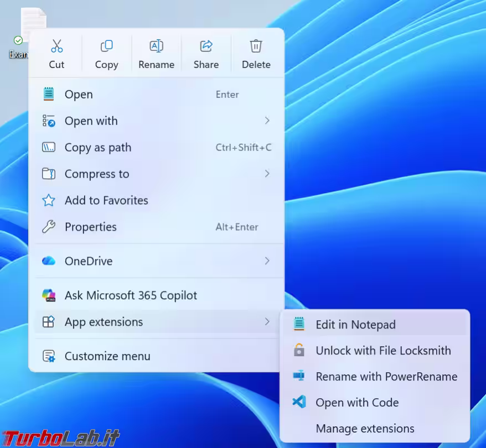Click the Rename icon in the top row
Screen dimensions: 486x448
[x=157, y=46]
